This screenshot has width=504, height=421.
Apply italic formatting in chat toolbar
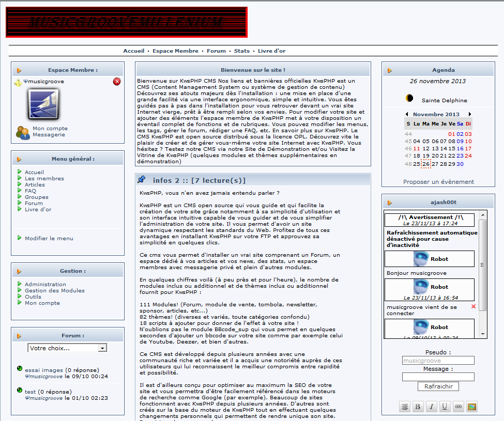[x=431, y=407]
